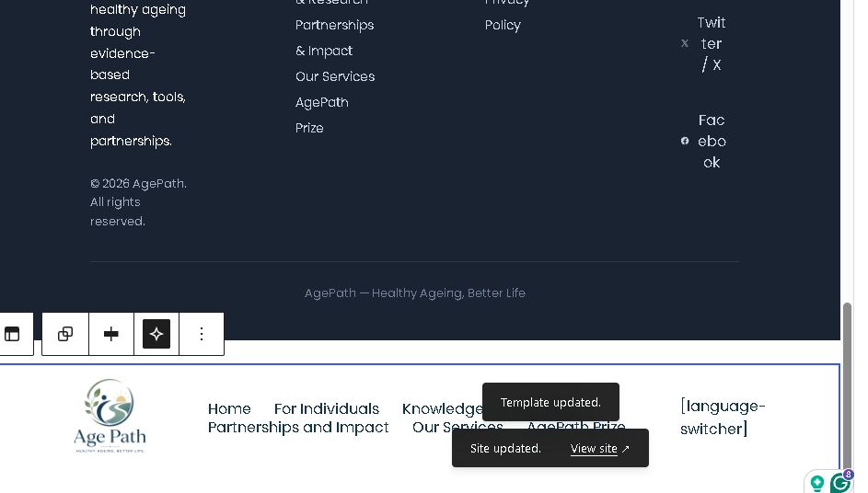Click the Grammarly extension badge icon
The image size is (868, 493).
point(841,482)
